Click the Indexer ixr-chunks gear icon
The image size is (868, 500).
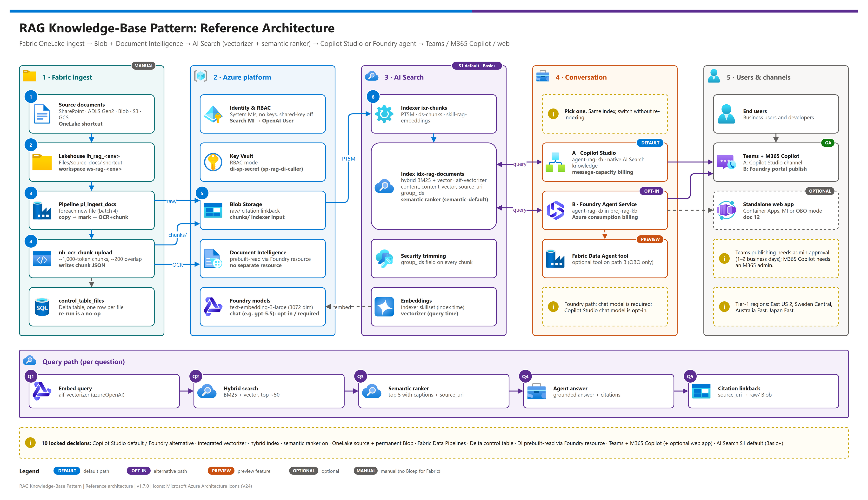coord(384,114)
